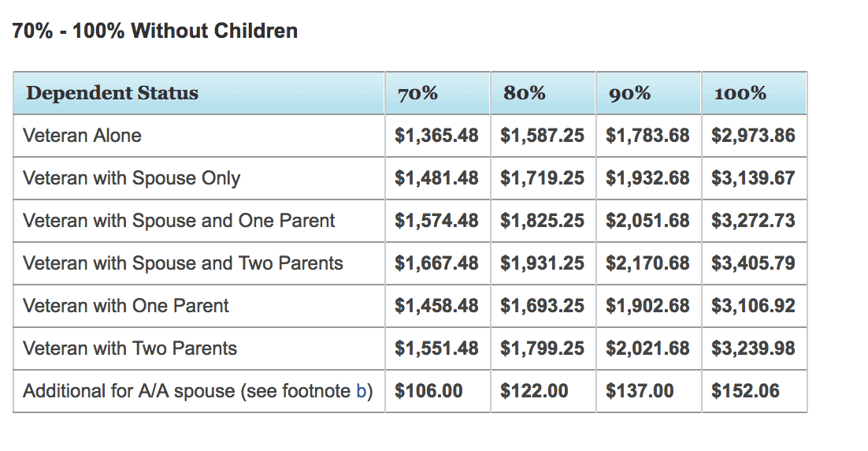868x451 pixels.
Task: Click Veteran with Spouse and One Parent
Action: (179, 221)
